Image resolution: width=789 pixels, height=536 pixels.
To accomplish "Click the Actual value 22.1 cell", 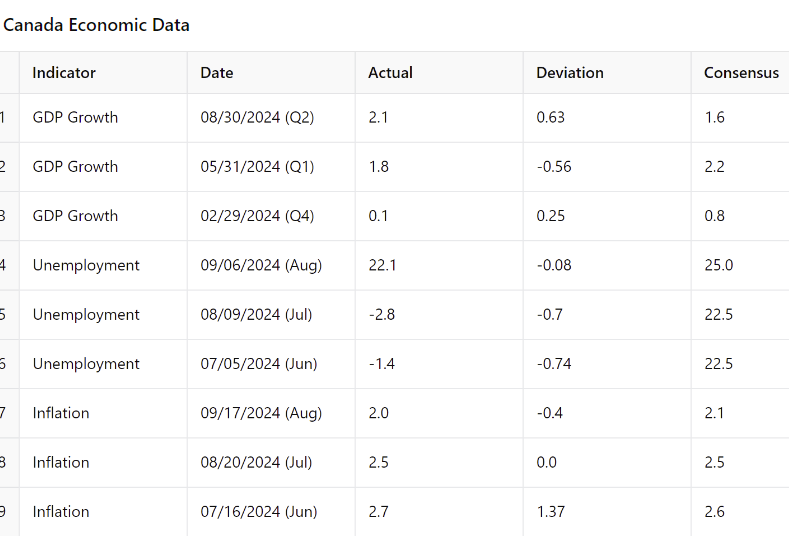I will (x=382, y=265).
